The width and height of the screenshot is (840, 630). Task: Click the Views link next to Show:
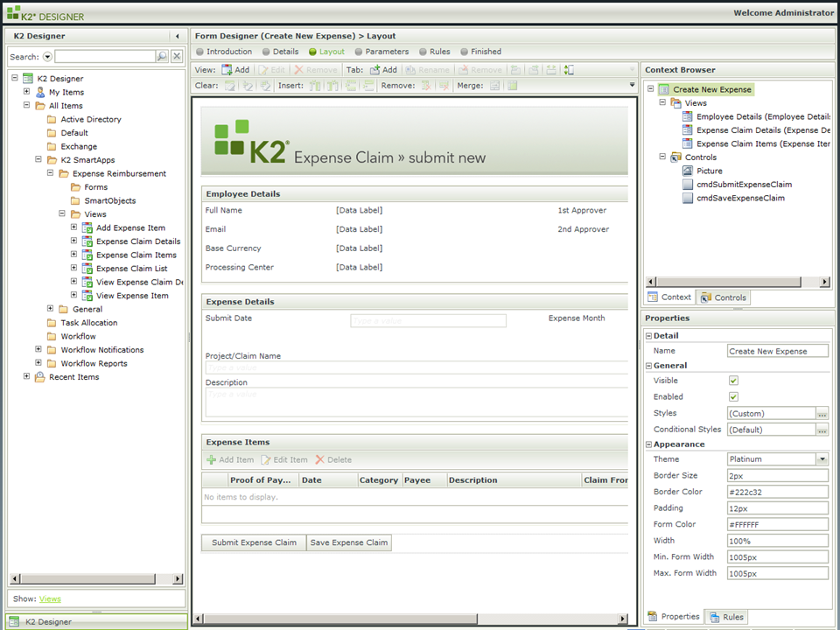coord(50,598)
